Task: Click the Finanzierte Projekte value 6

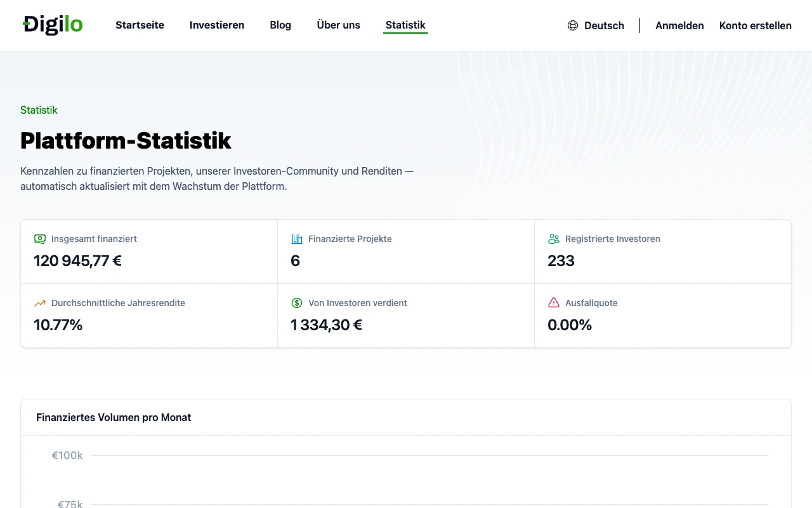Action: [x=295, y=260]
